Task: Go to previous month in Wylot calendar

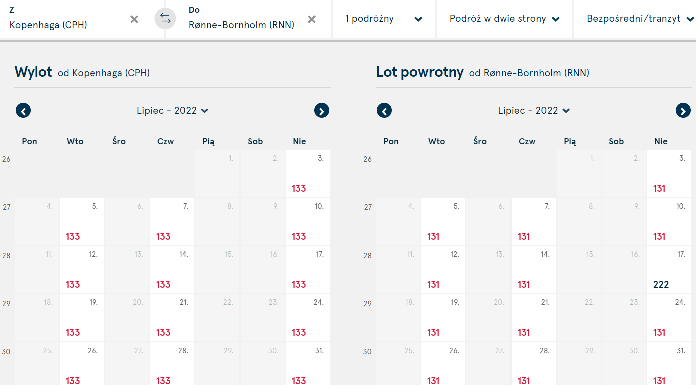Action: (x=24, y=110)
